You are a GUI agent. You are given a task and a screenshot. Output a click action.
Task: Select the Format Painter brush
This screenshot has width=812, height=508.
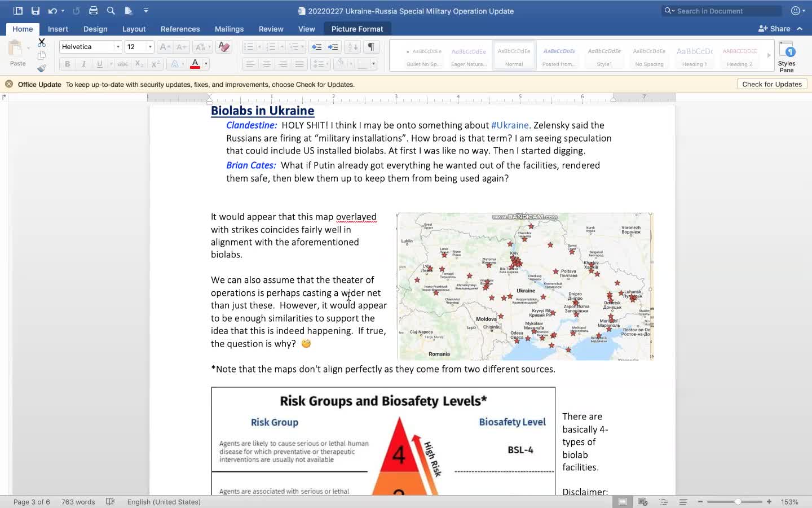pos(42,68)
